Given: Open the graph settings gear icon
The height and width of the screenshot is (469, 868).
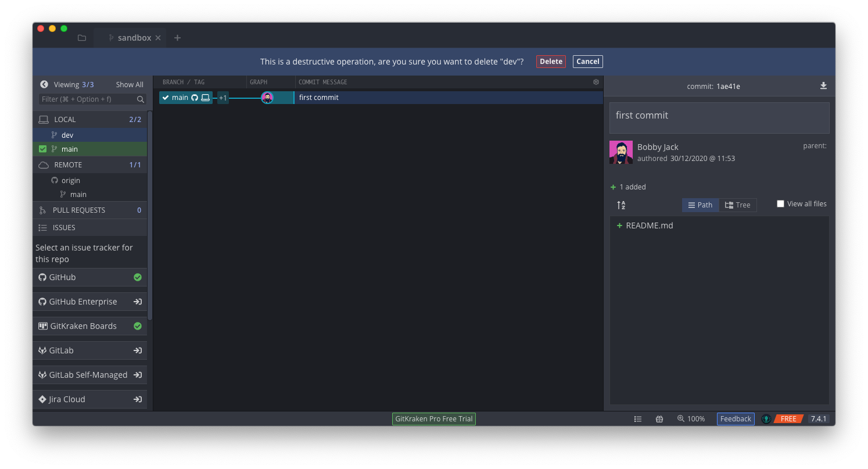Looking at the screenshot, I should click(x=596, y=82).
